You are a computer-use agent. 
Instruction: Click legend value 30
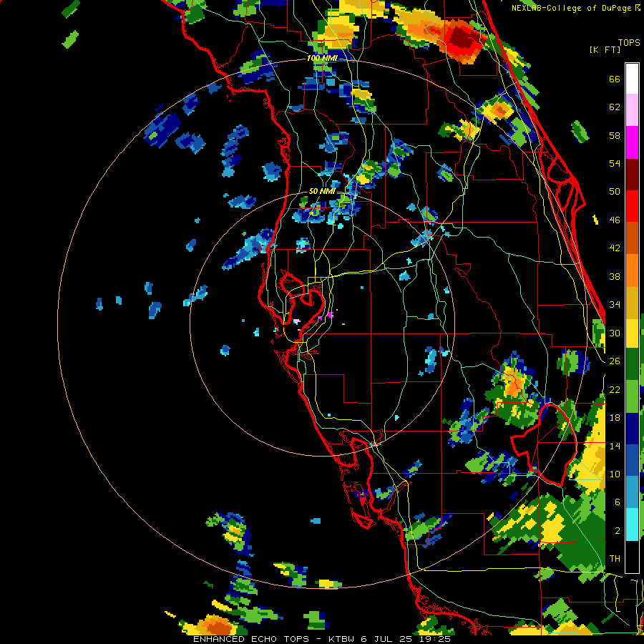point(615,333)
